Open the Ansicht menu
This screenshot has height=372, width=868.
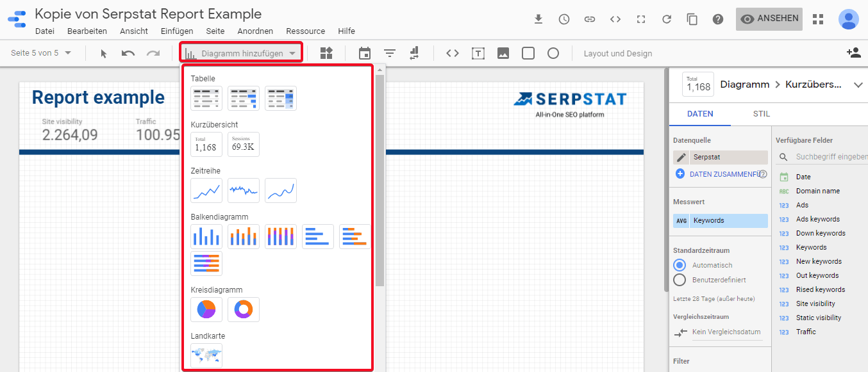[134, 31]
